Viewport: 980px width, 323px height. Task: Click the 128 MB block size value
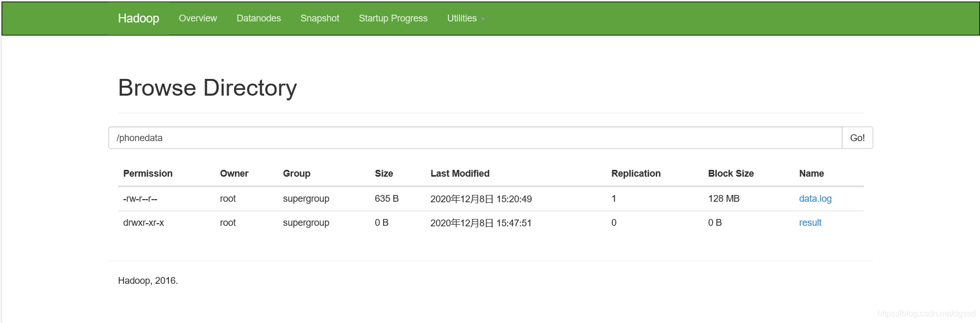point(724,199)
